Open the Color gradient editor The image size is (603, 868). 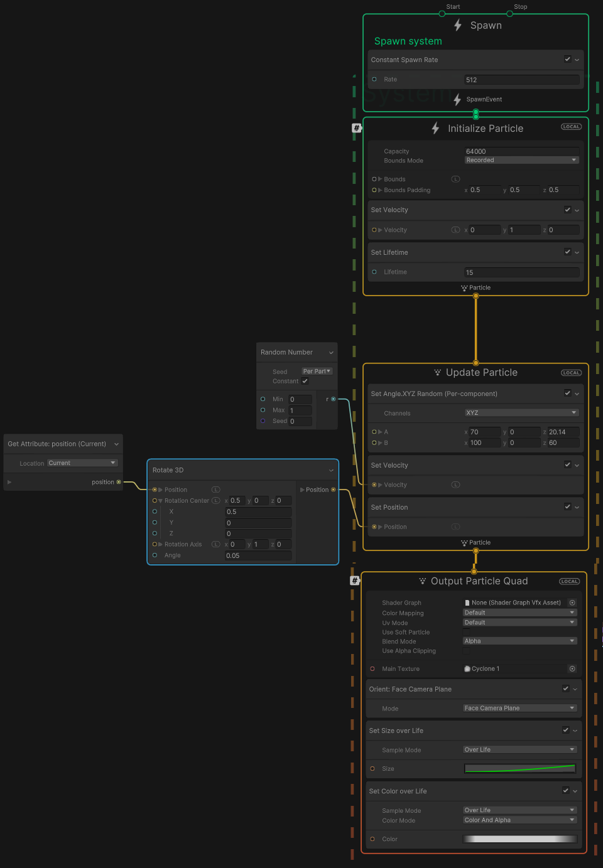click(519, 839)
